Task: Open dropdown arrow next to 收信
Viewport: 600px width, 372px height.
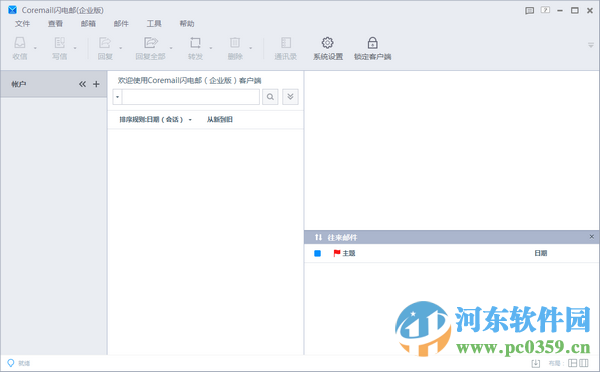Action: pyautogui.click(x=35, y=48)
